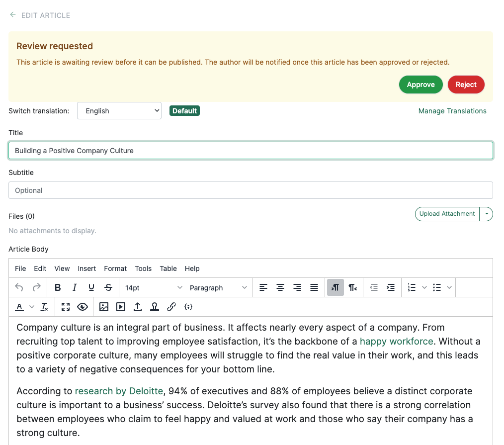Open fullscreen editor mode
The image size is (504, 445).
point(66,307)
